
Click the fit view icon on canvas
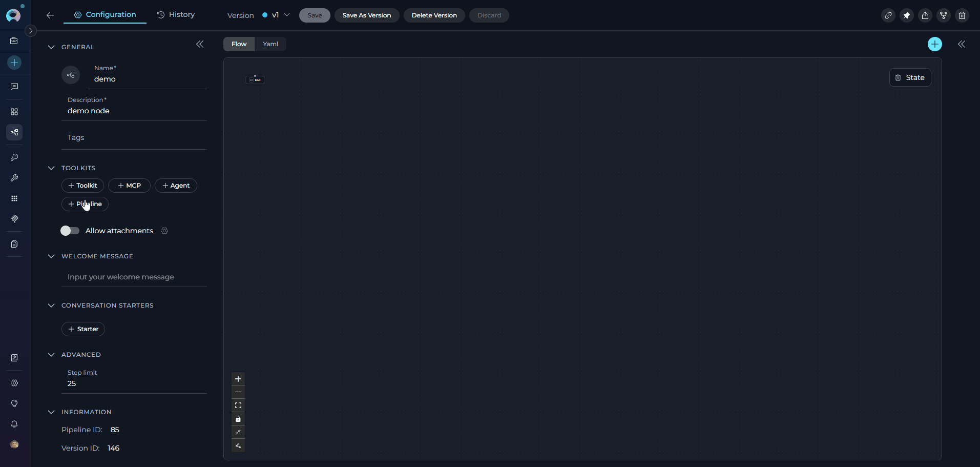[238, 405]
